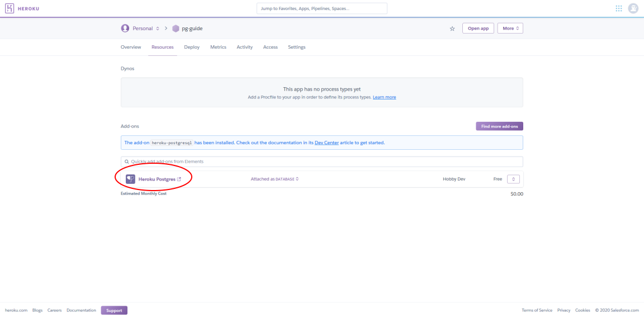
Task: Open the Metrics tab
Action: pyautogui.click(x=218, y=48)
